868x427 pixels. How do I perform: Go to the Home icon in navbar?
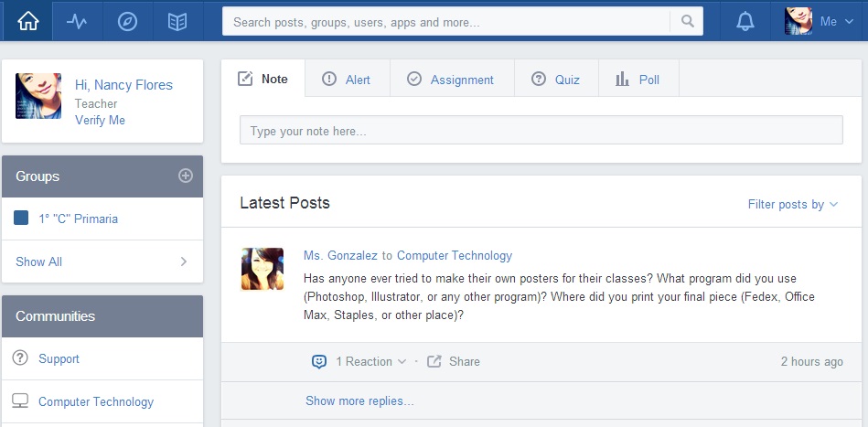click(27, 22)
